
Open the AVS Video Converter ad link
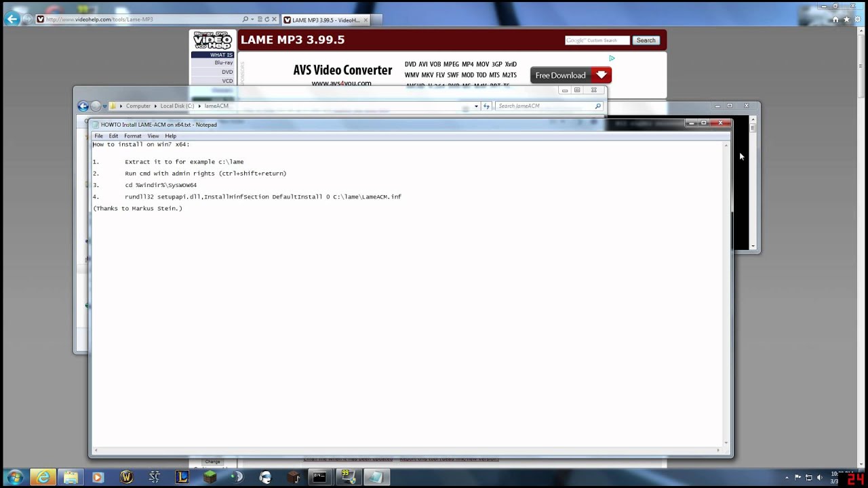pos(342,70)
